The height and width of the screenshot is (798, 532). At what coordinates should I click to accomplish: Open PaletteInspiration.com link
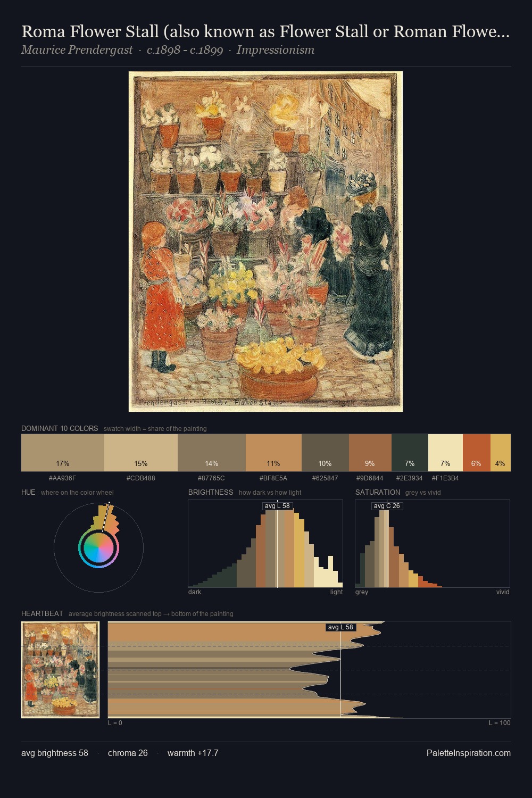click(469, 753)
